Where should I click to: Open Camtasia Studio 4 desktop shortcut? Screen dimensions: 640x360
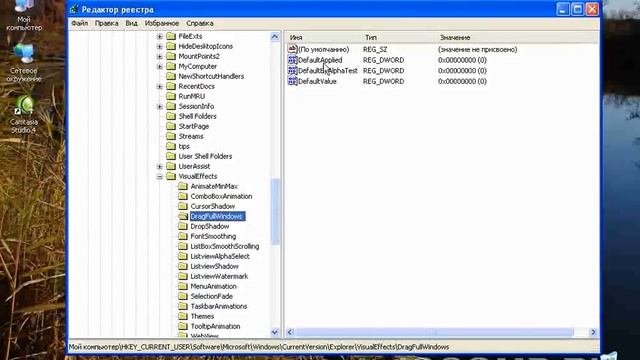pos(24,114)
